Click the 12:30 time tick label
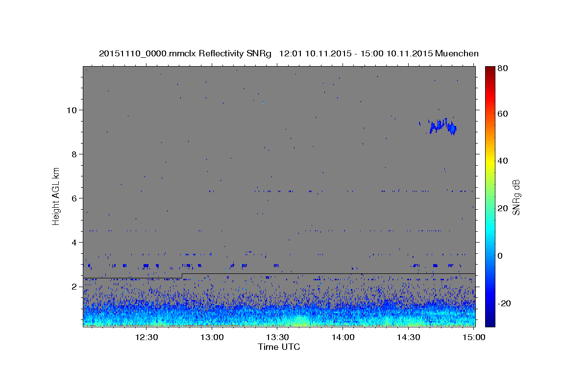The width and height of the screenshot is (588, 392). (x=147, y=338)
